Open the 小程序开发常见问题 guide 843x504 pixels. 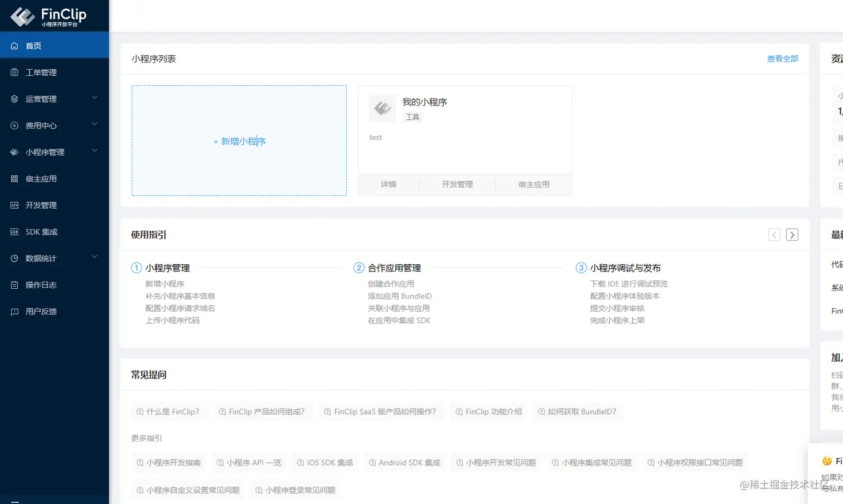496,463
